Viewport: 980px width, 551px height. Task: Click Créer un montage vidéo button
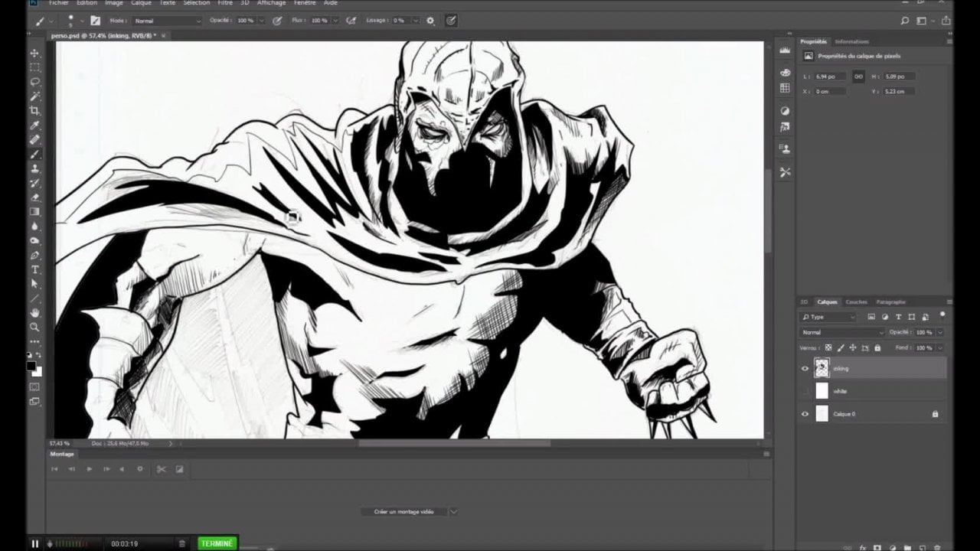[403, 511]
